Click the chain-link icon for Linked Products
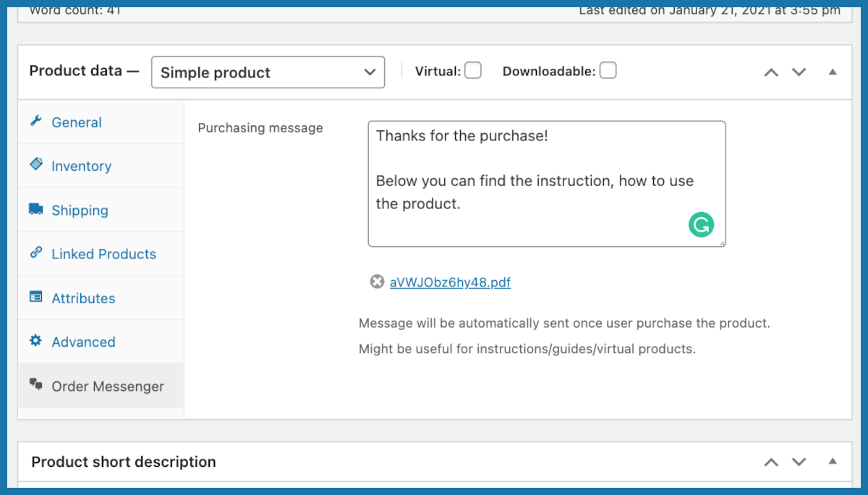 point(37,253)
